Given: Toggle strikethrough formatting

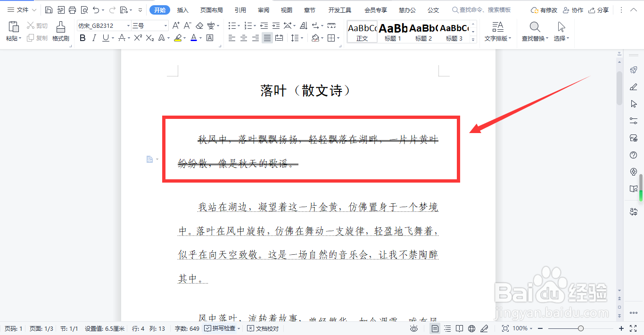Looking at the screenshot, I should (x=122, y=38).
